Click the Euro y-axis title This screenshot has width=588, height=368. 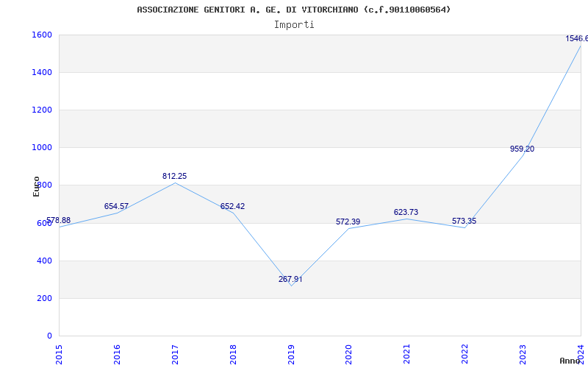[x=36, y=187]
